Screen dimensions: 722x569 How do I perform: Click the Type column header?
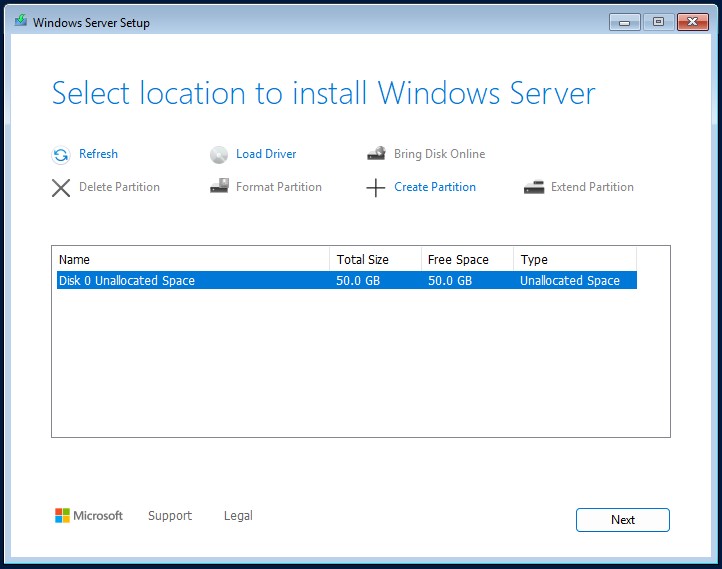pos(575,259)
